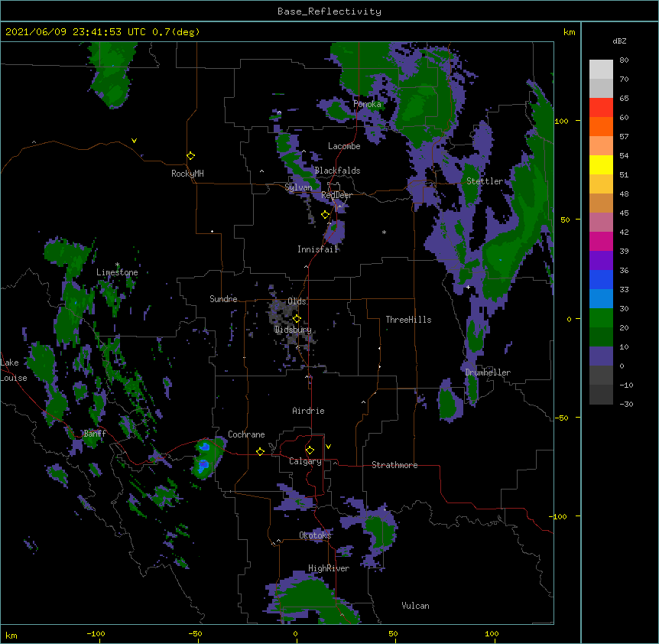Screen dimensions: 659x644
Task: Click the 60 dBZ orange legend swatch
Action: [601, 126]
